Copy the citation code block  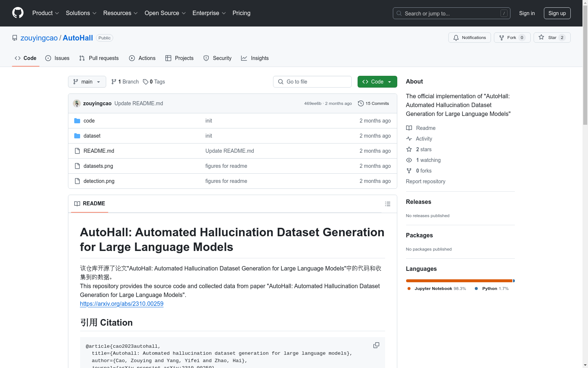click(376, 345)
